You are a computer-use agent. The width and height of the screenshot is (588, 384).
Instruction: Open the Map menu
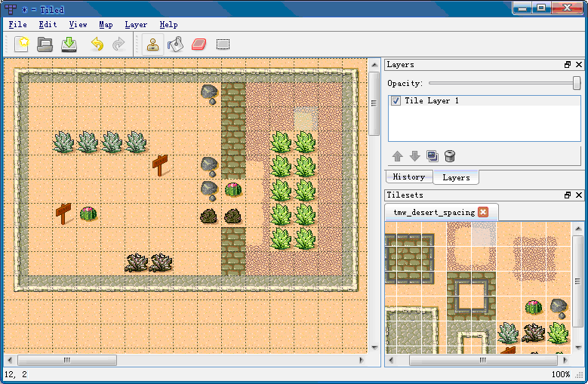106,25
